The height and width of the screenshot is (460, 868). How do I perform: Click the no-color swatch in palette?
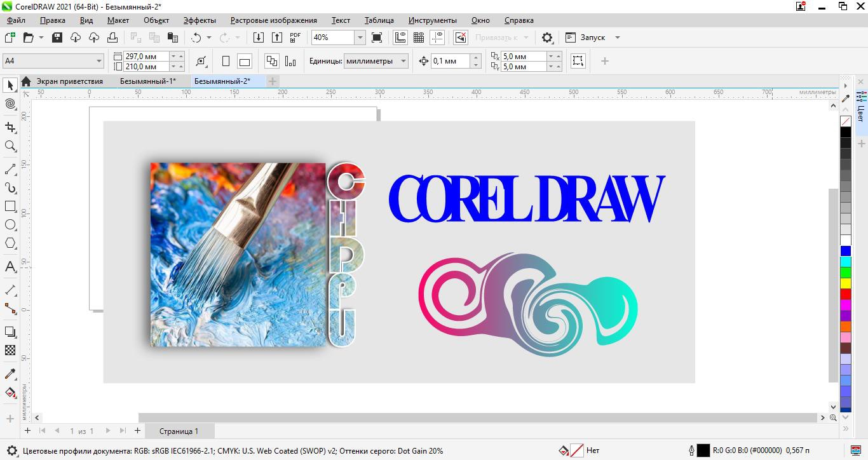click(x=846, y=121)
